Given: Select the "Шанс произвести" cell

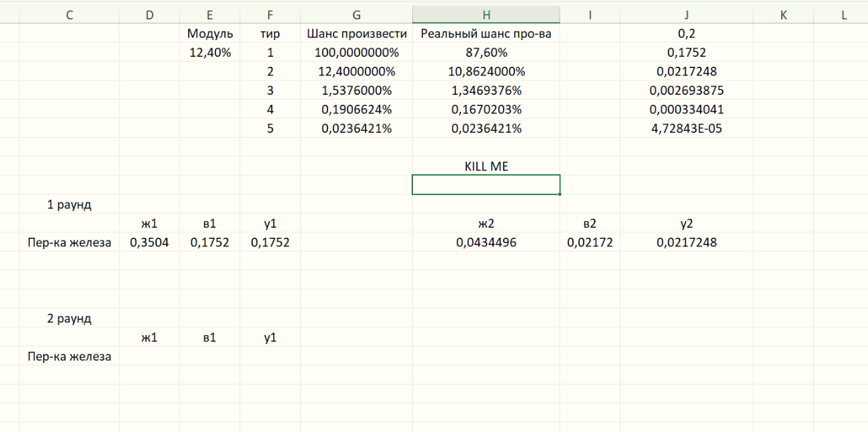Looking at the screenshot, I should [x=356, y=33].
